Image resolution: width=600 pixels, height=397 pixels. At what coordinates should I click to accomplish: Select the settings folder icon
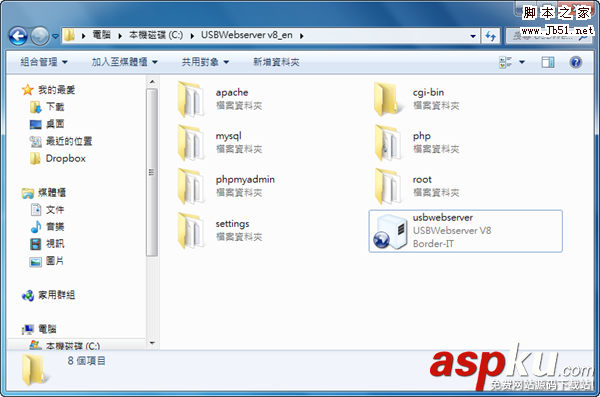coord(191,231)
